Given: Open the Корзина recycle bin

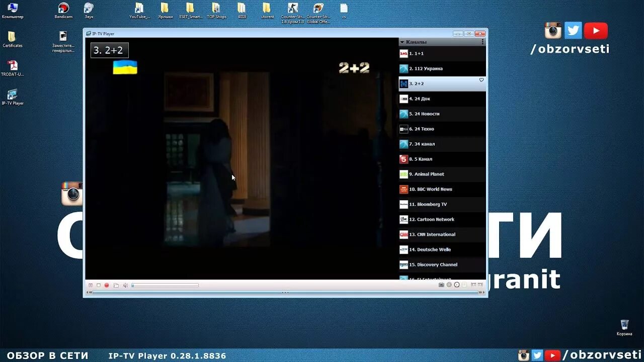Looking at the screenshot, I should (x=624, y=328).
